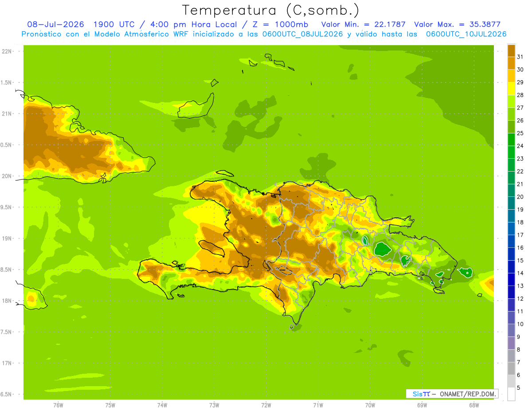Click the legend value "31"
This screenshot has height=411, width=532.
[520, 57]
